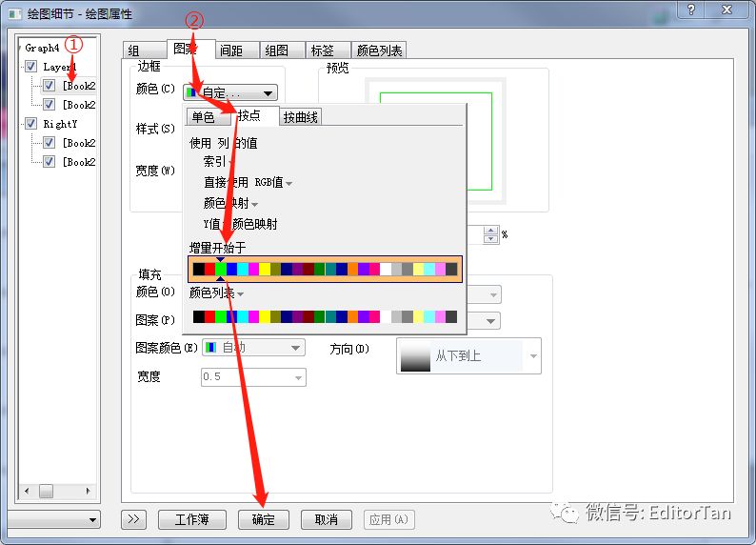Choose the Y值: 颜色映射 option
756x545 pixels.
click(x=240, y=224)
